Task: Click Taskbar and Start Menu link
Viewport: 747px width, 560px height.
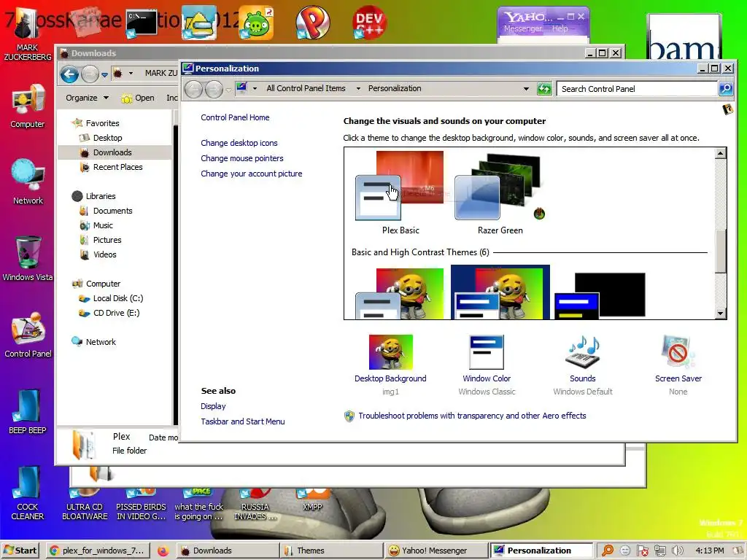Action: tap(242, 421)
